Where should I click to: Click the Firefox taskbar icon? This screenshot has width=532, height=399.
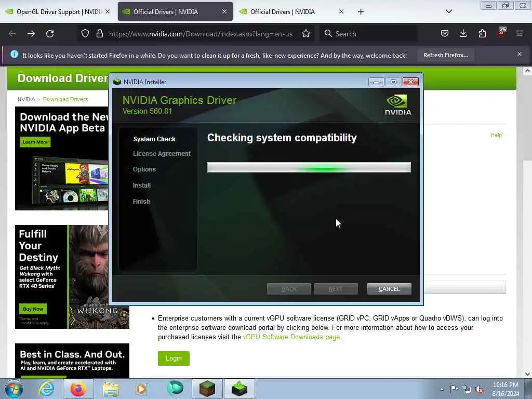[x=78, y=389]
